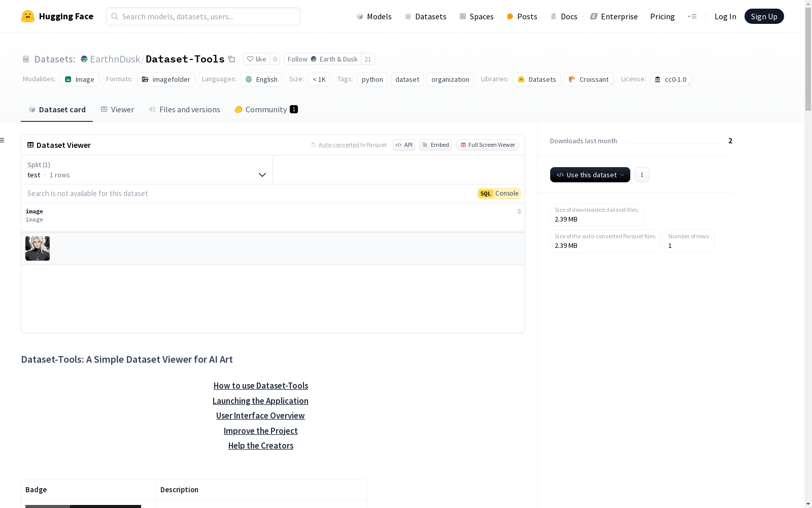This screenshot has height=508, width=812.
Task: Open the dataset image thumbnail
Action: coord(38,248)
